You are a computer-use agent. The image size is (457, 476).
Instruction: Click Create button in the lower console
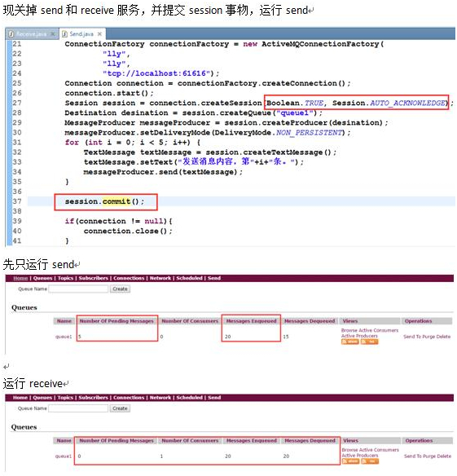point(120,408)
